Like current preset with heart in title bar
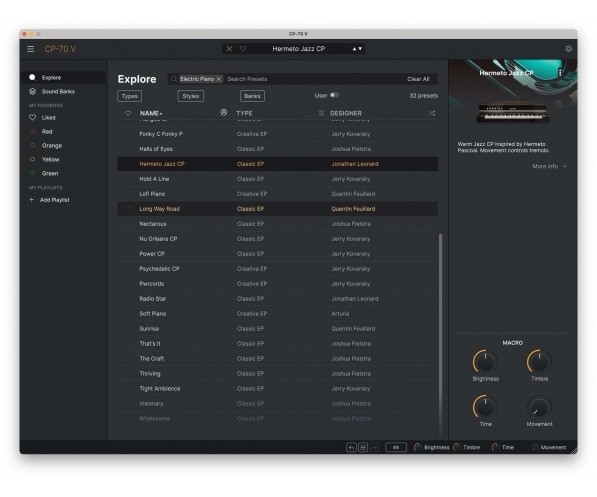 pyautogui.click(x=243, y=49)
